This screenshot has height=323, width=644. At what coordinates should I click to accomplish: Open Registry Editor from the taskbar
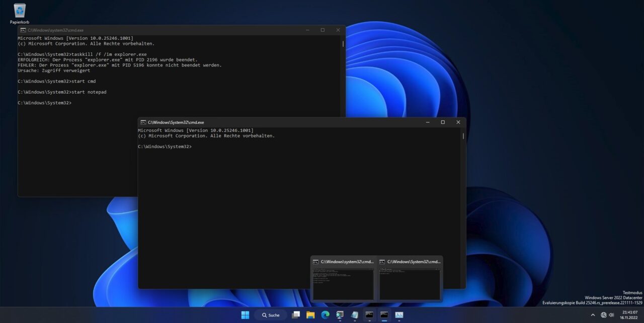[339, 314]
